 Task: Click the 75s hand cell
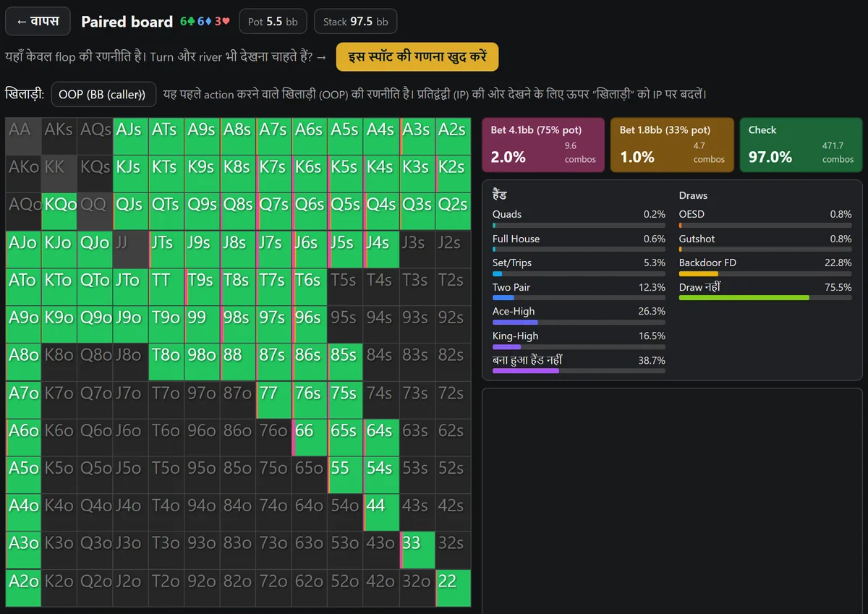pos(346,399)
